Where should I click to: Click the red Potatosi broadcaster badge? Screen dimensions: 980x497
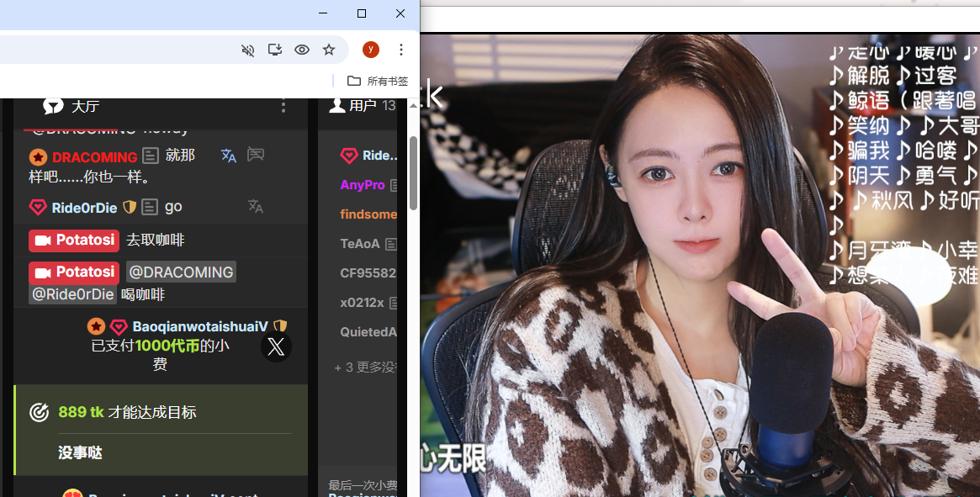[x=74, y=241]
